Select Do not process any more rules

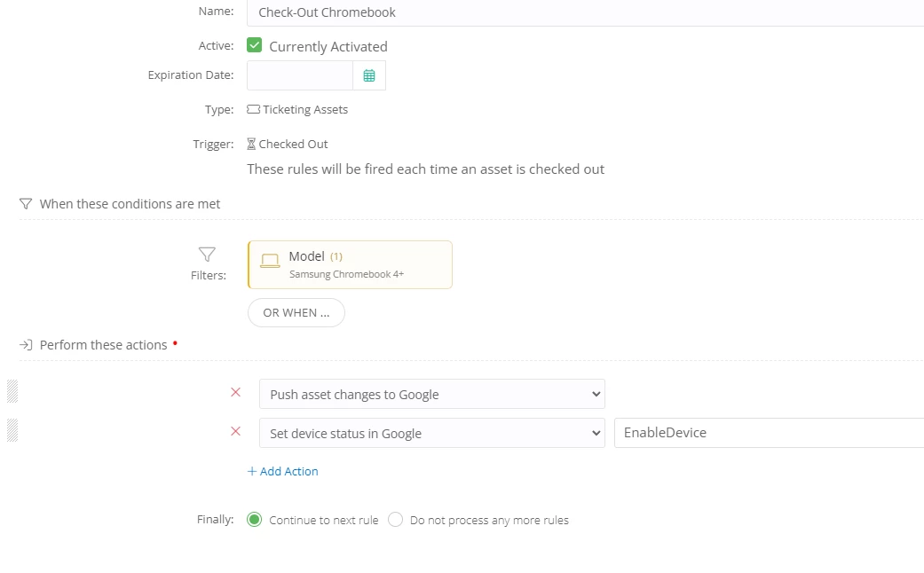click(x=396, y=520)
